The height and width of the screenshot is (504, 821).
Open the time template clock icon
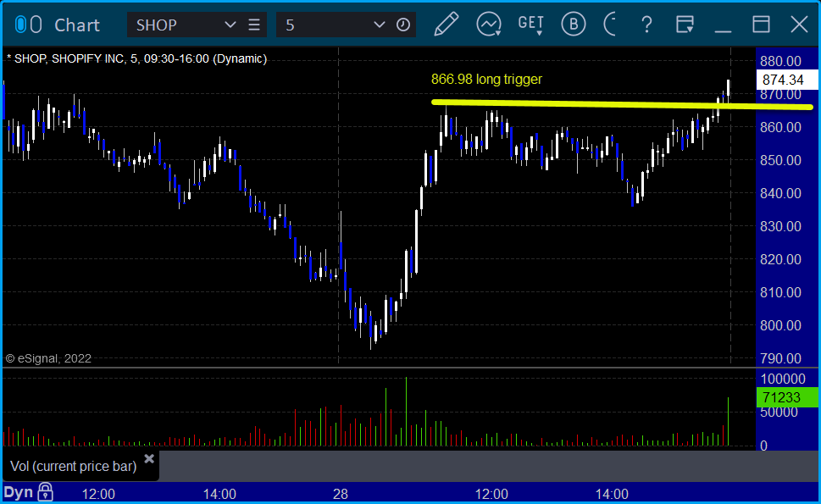[403, 25]
